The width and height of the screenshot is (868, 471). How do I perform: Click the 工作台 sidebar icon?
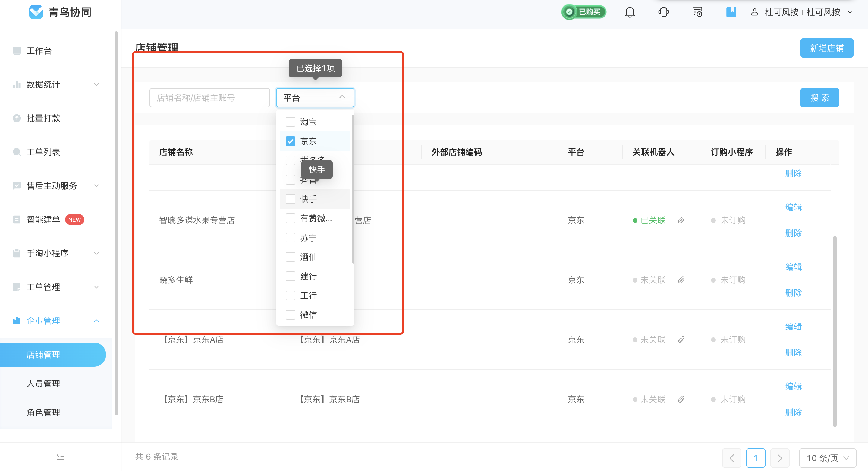coord(17,51)
